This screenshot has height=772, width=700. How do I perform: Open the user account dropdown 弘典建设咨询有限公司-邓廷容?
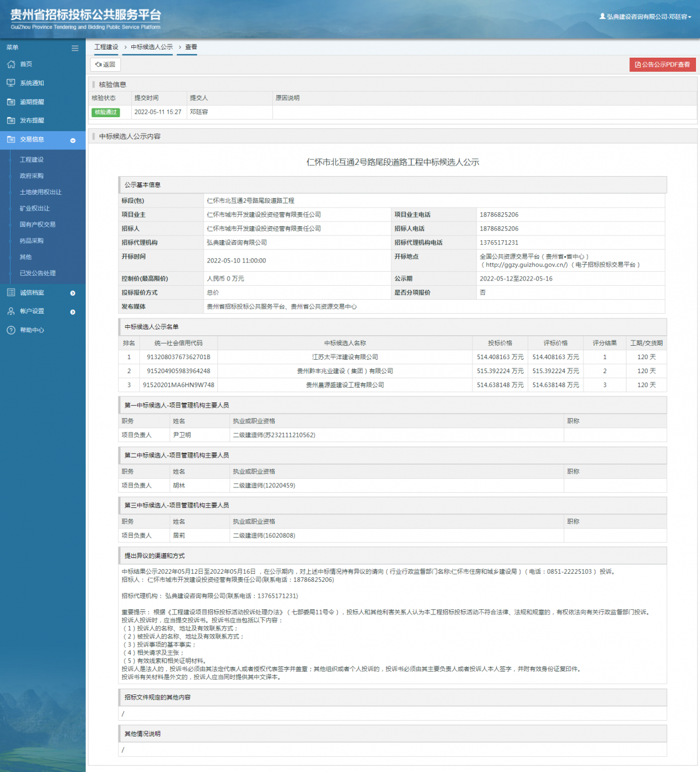pyautogui.click(x=645, y=17)
